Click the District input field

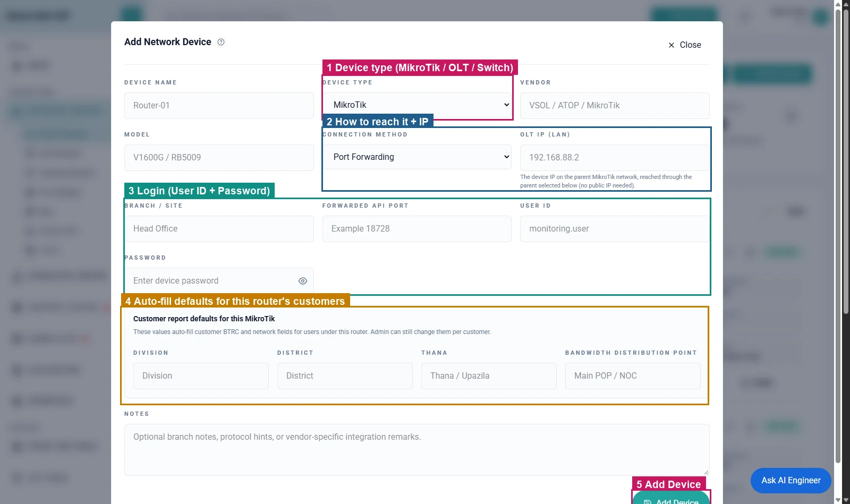pos(345,376)
